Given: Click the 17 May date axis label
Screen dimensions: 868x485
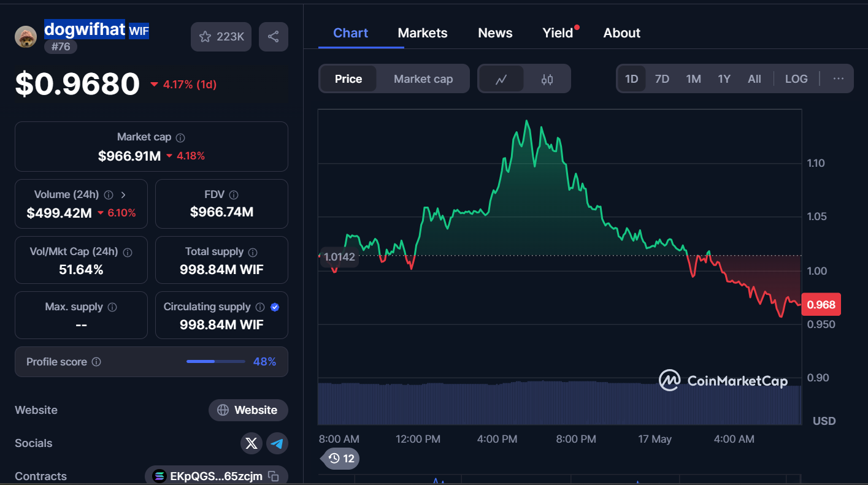Looking at the screenshot, I should 655,439.
